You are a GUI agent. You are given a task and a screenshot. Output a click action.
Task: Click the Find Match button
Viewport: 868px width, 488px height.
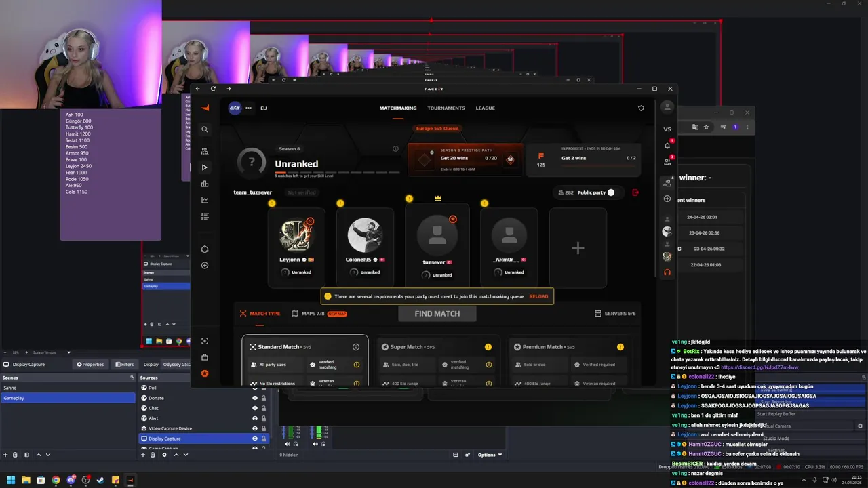point(437,314)
